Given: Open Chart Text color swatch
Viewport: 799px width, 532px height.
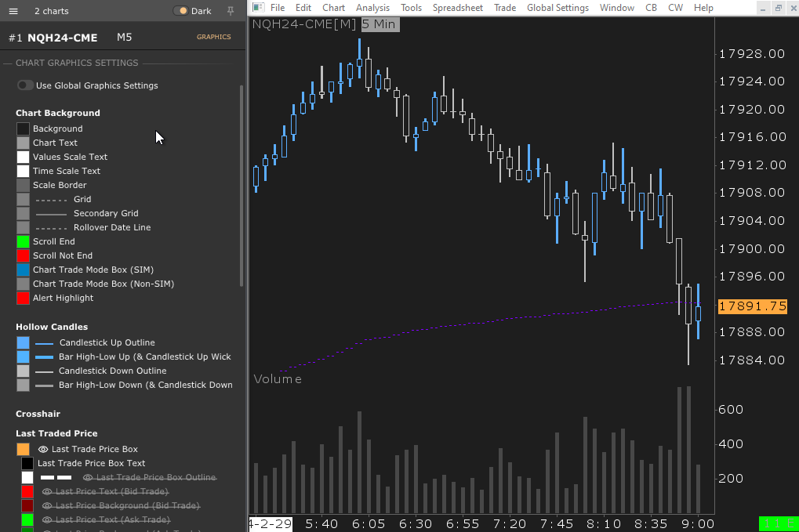Looking at the screenshot, I should [x=23, y=143].
